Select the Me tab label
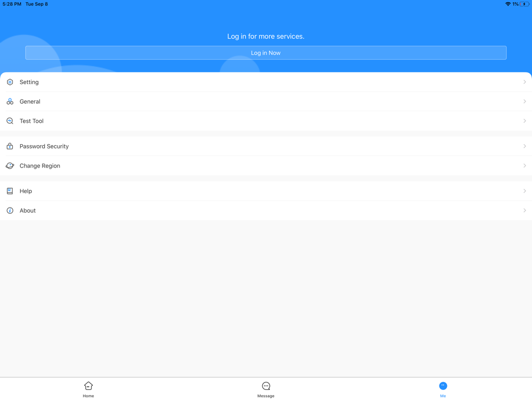Image resolution: width=532 pixels, height=399 pixels. click(x=443, y=396)
